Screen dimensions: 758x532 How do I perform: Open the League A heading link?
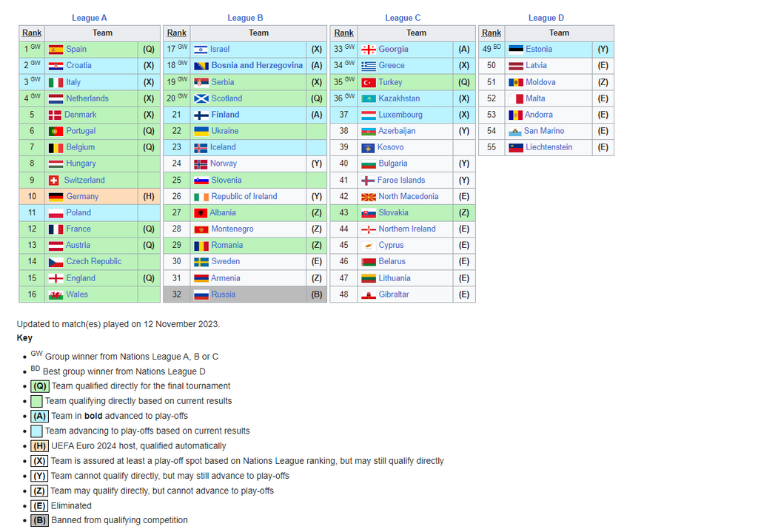90,18
